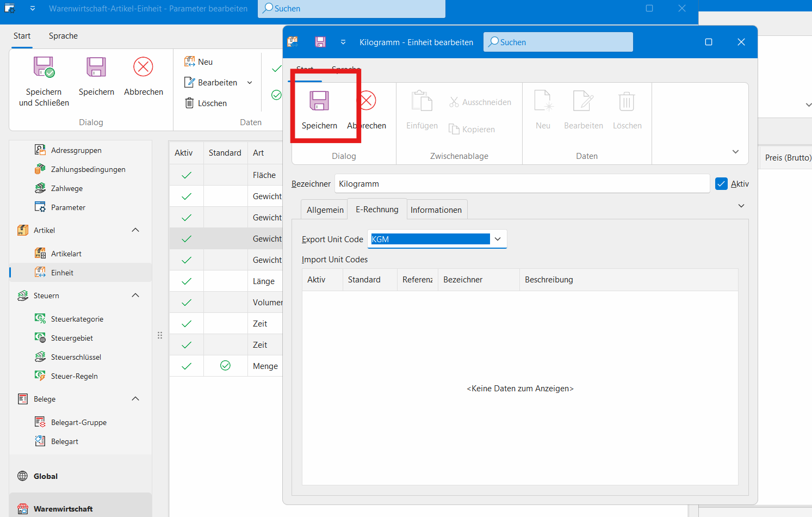The image size is (812, 517).
Task: Toggle Aktiv checkmark in the Fläche row
Action: pos(187,175)
